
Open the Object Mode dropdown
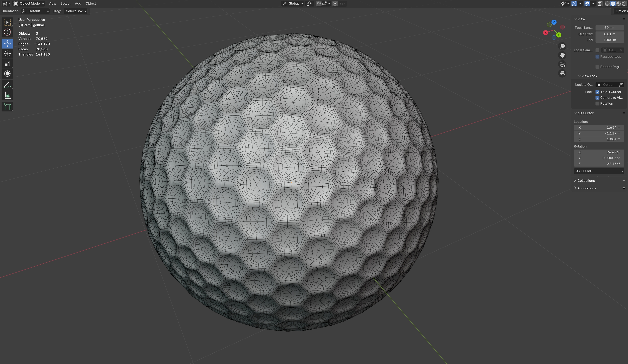pos(29,3)
